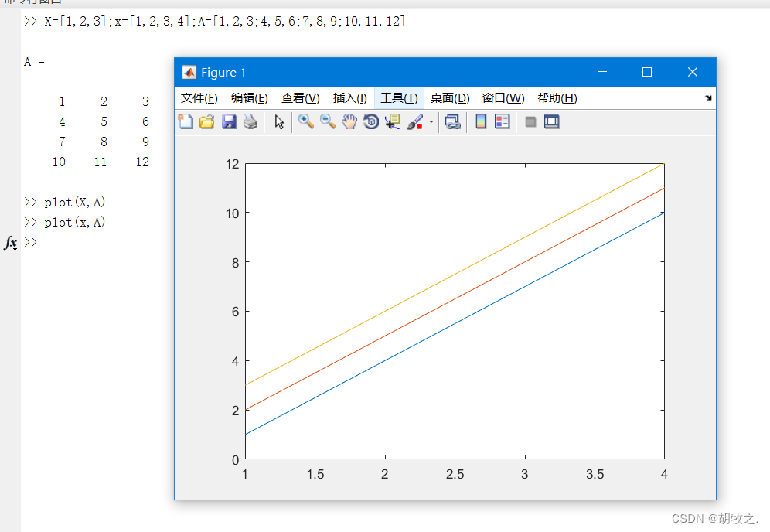Save the figure with floppy disk icon
Image resolution: width=770 pixels, height=532 pixels.
click(x=229, y=121)
